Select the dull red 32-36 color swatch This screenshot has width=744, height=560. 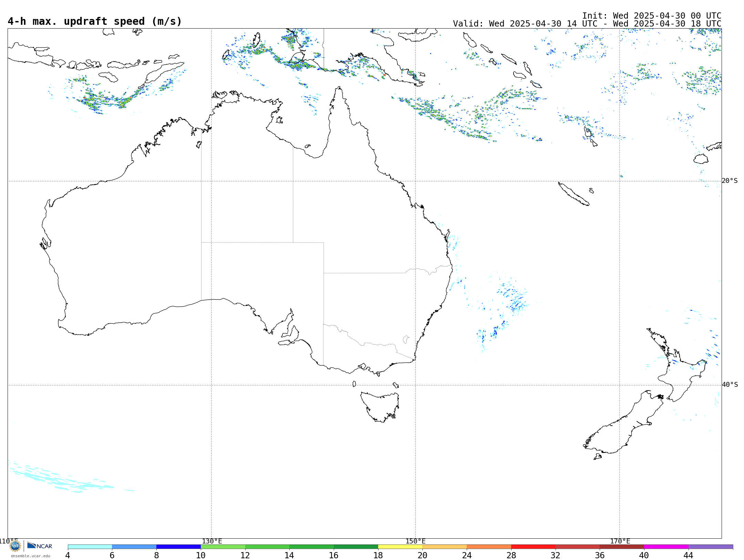(578, 547)
